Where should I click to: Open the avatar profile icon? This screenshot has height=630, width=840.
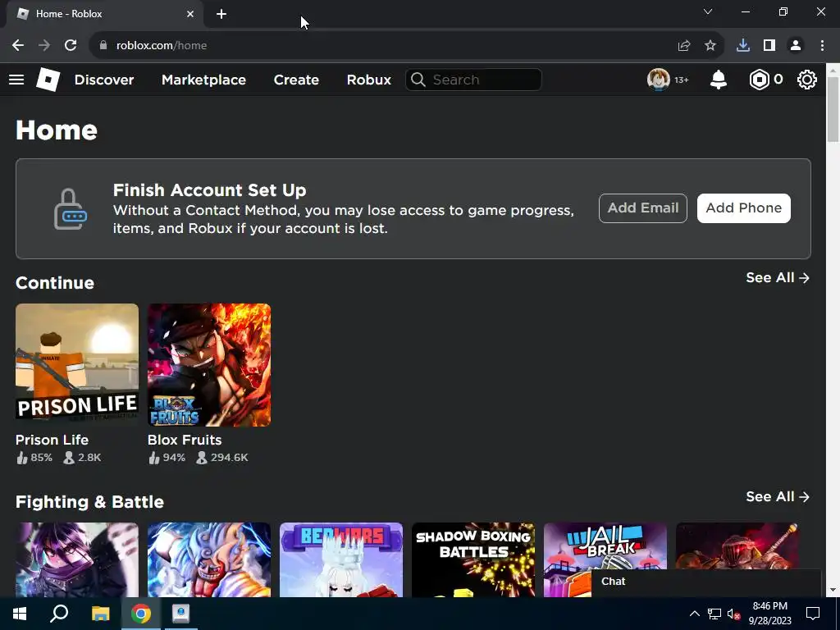coord(659,80)
